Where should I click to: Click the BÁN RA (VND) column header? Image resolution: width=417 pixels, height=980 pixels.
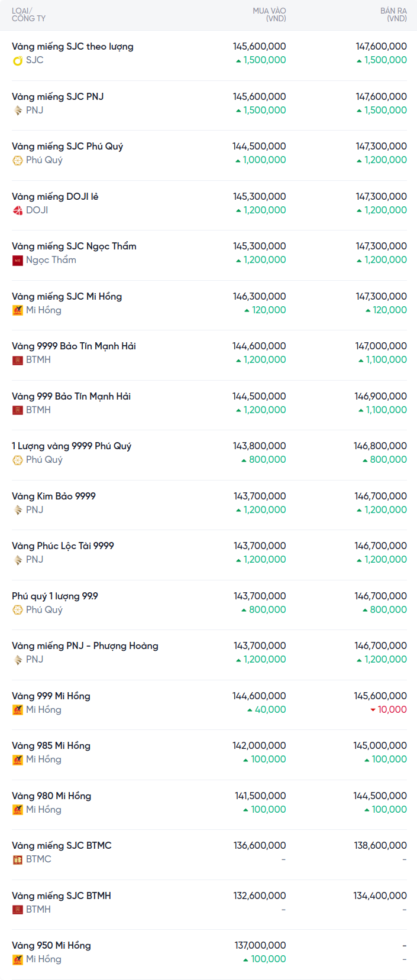tap(393, 15)
